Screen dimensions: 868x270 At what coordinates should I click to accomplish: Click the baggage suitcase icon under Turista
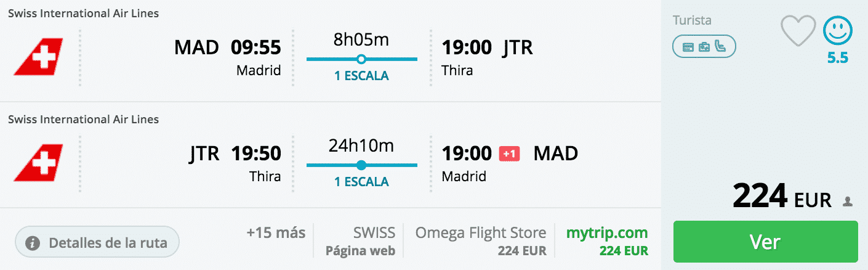click(x=704, y=46)
